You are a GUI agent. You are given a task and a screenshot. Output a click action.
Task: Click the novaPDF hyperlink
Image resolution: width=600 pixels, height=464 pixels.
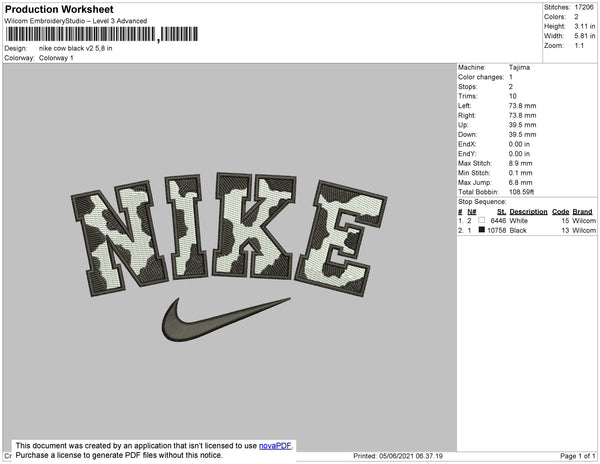(276, 445)
